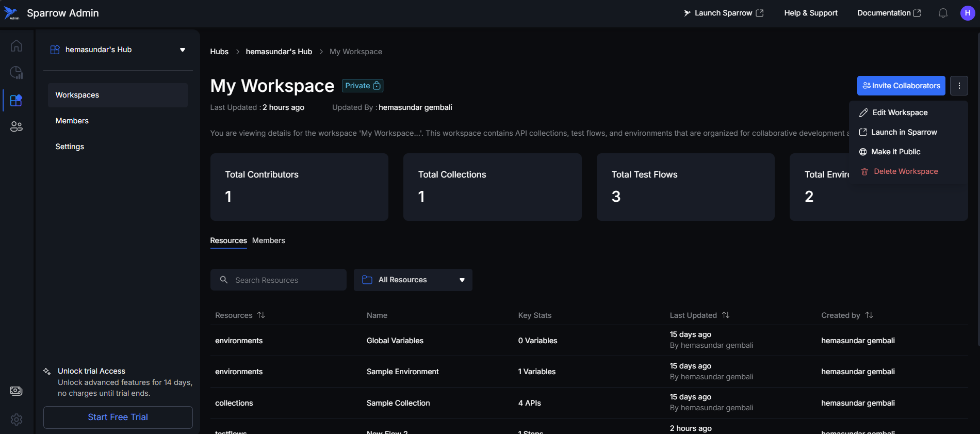Toggle sorting on Created by column

click(x=869, y=315)
